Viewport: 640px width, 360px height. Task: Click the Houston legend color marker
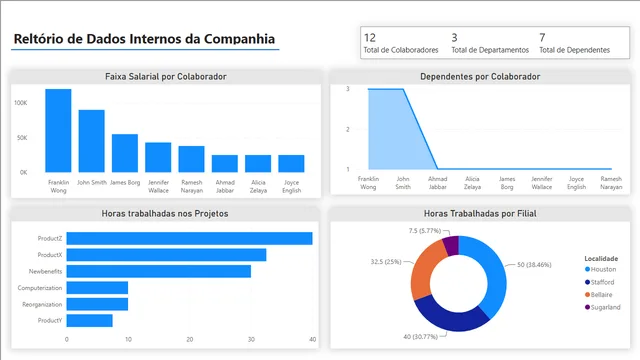(587, 269)
